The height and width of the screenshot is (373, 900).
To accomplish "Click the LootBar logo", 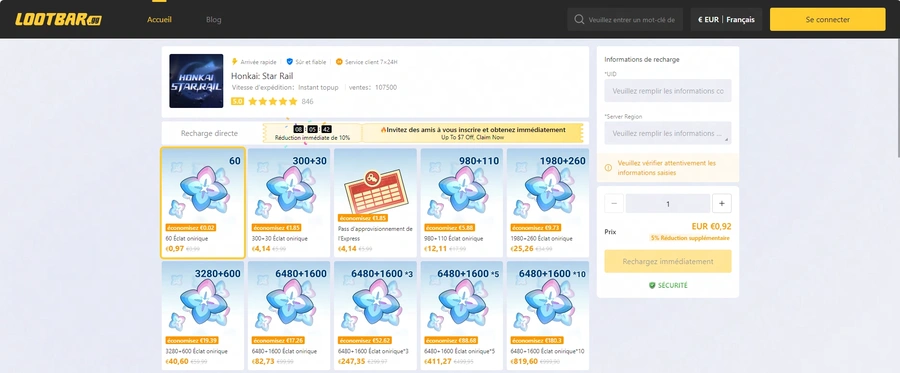I will click(x=58, y=20).
